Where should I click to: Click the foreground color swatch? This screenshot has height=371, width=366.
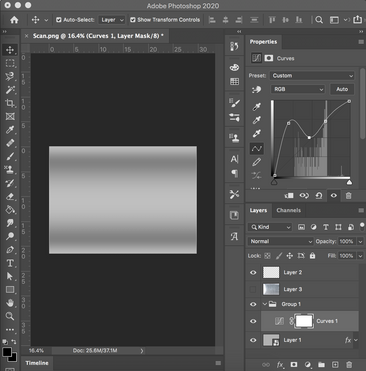(7, 352)
